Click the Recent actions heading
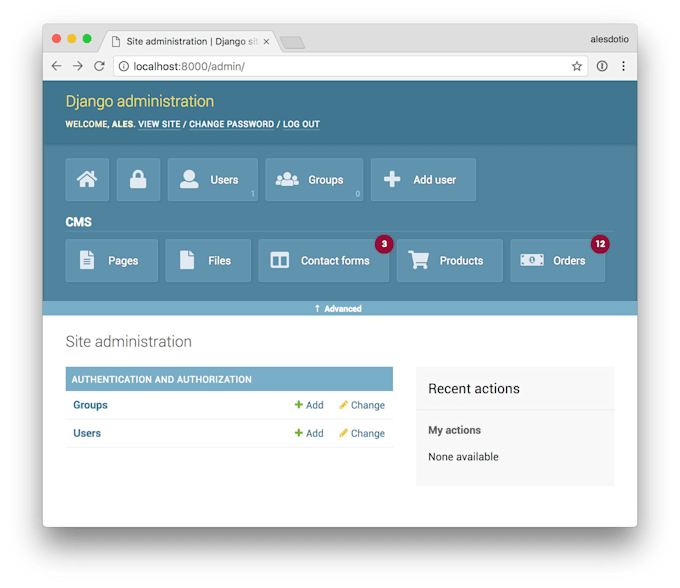Screen dimensions: 680x588 pos(474,389)
